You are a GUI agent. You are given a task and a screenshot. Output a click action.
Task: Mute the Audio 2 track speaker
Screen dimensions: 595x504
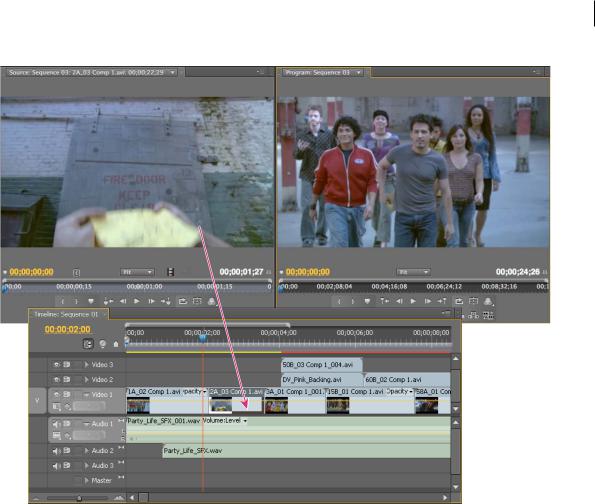[57, 451]
